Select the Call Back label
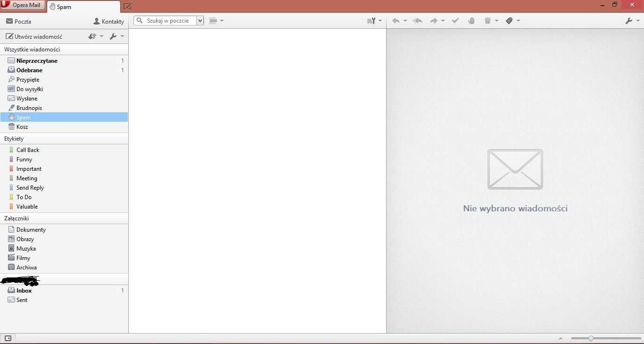This screenshot has height=344, width=644. pyautogui.click(x=64, y=150)
